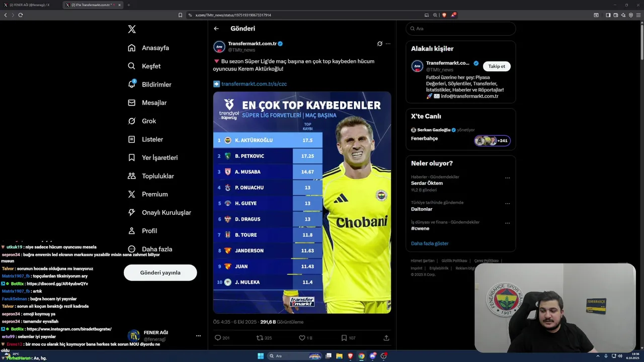
Task: Click the Topluluklar communities icon
Action: pos(132,176)
